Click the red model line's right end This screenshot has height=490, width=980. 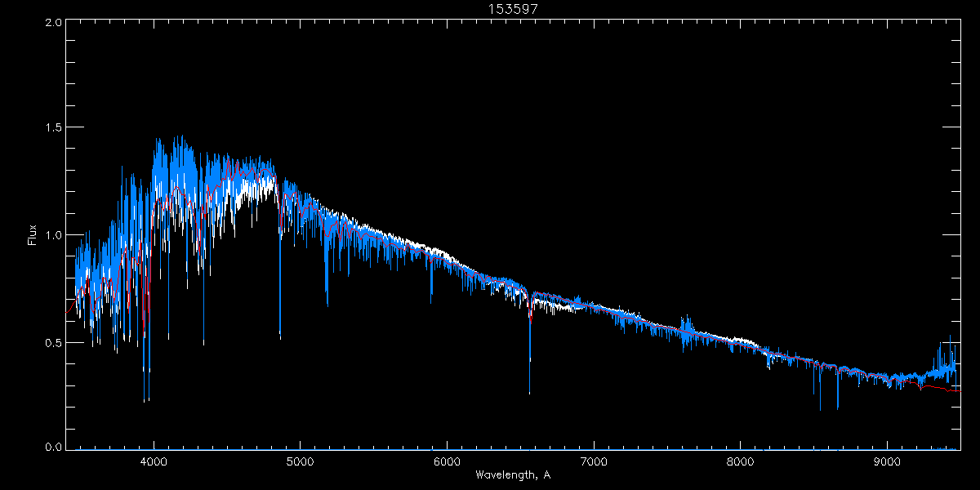[957, 391]
